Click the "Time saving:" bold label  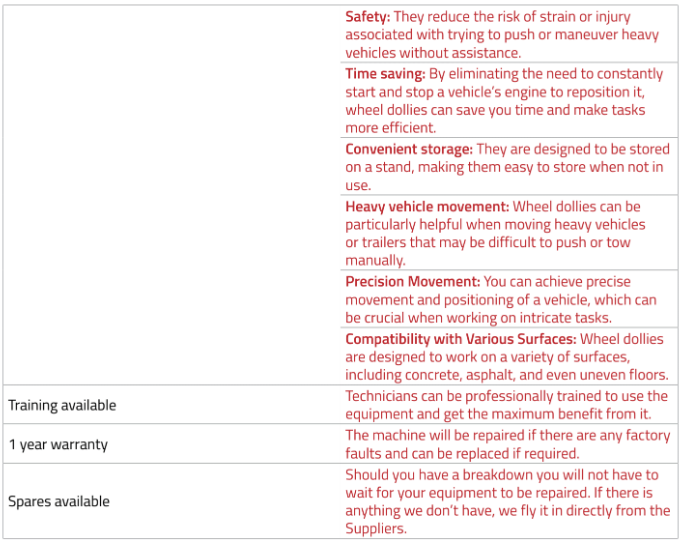pyautogui.click(x=385, y=74)
